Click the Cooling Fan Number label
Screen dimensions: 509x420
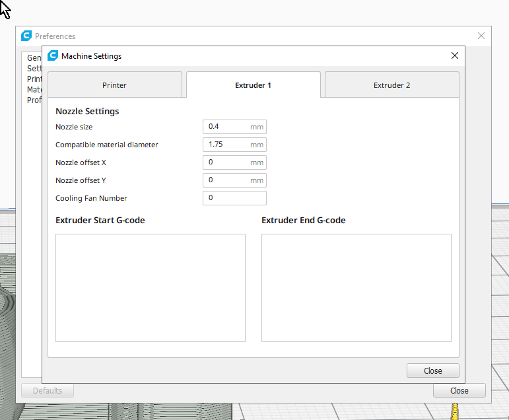(91, 198)
